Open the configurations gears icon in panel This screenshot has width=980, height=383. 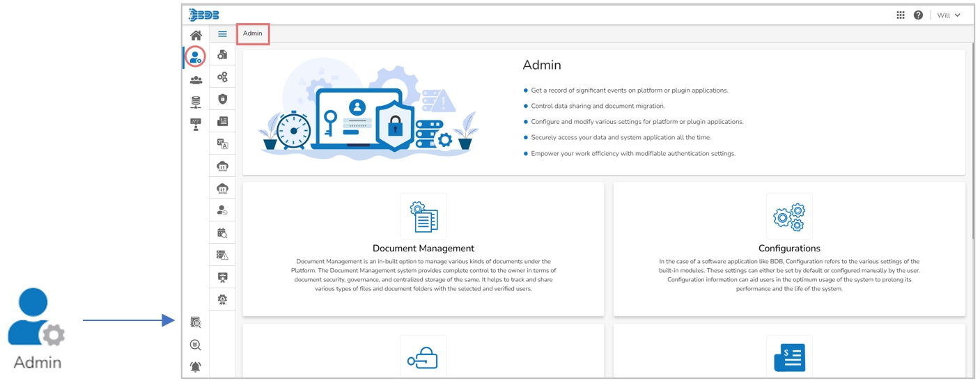pos(222,77)
